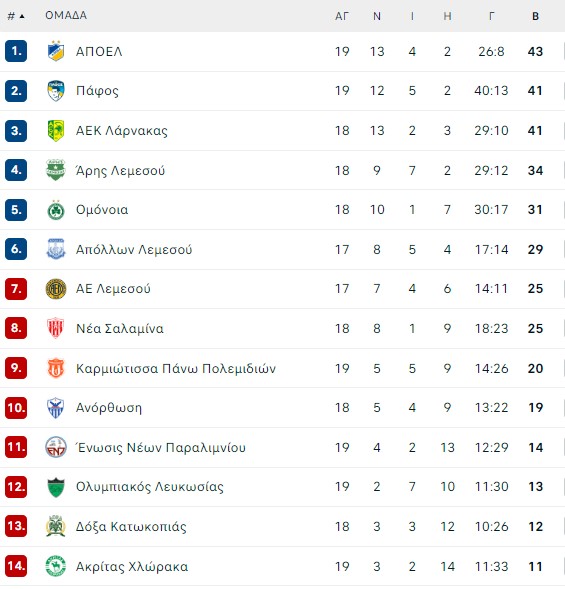Open the Ένωσις Νέων Παραλιμνίου team page
Viewport: 565px width, 589px height.
160,447
